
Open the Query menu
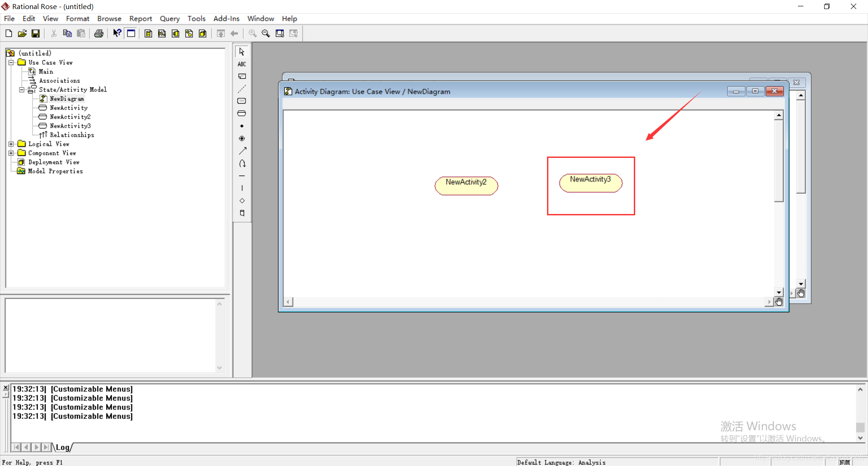pyautogui.click(x=170, y=19)
